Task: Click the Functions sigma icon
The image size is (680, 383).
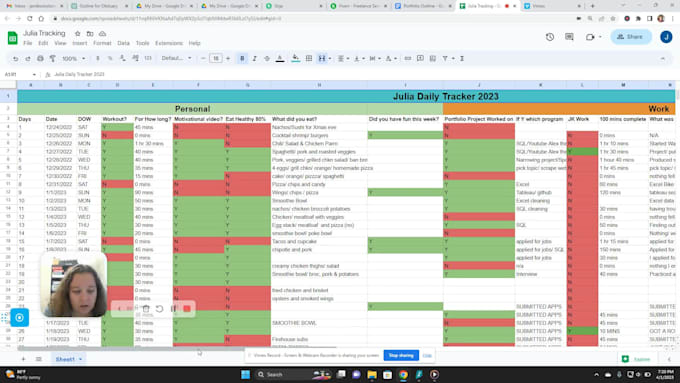Action: (x=462, y=59)
